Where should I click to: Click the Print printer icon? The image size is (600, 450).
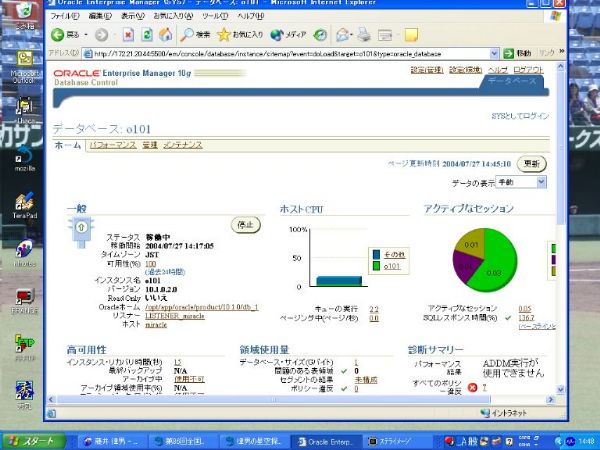(x=364, y=35)
